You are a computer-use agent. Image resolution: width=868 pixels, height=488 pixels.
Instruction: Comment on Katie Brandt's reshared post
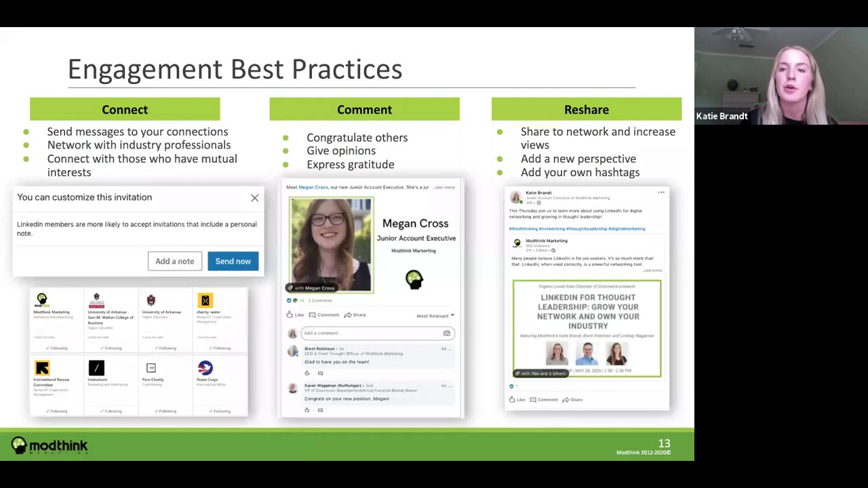pyautogui.click(x=544, y=400)
